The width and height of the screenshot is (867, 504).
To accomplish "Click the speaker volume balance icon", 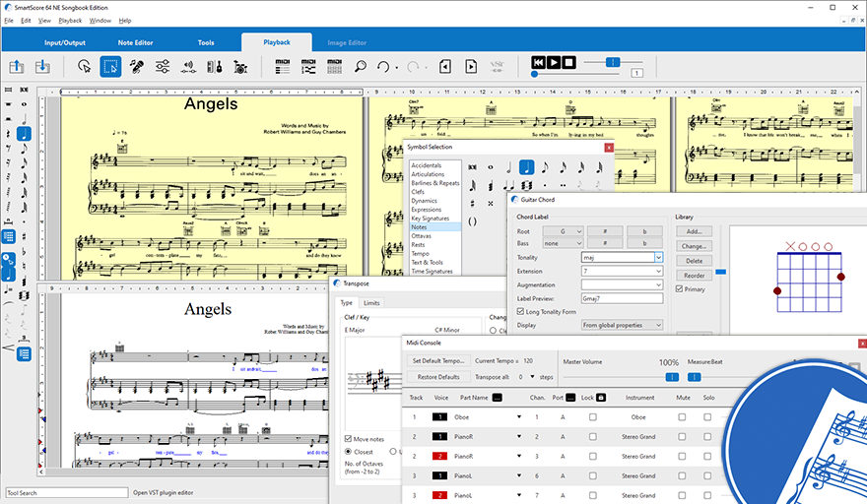I will tap(188, 67).
